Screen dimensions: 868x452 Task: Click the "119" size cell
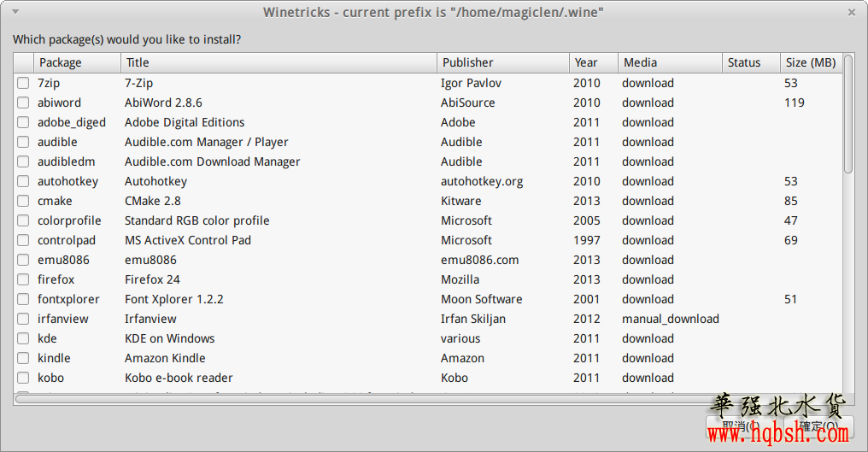[x=795, y=103]
